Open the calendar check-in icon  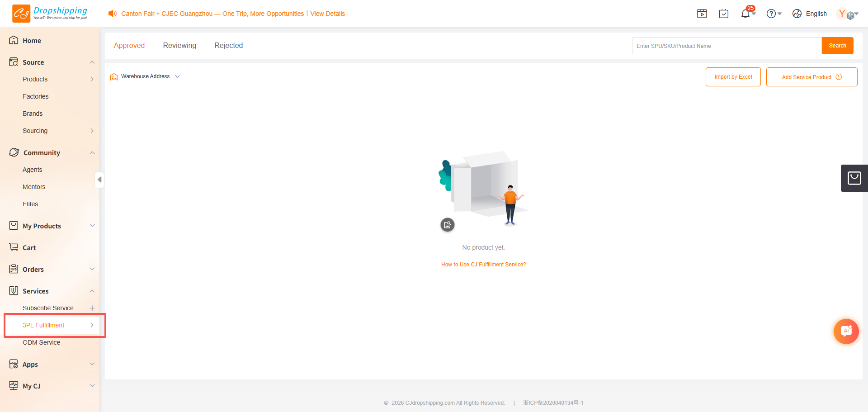(x=724, y=14)
